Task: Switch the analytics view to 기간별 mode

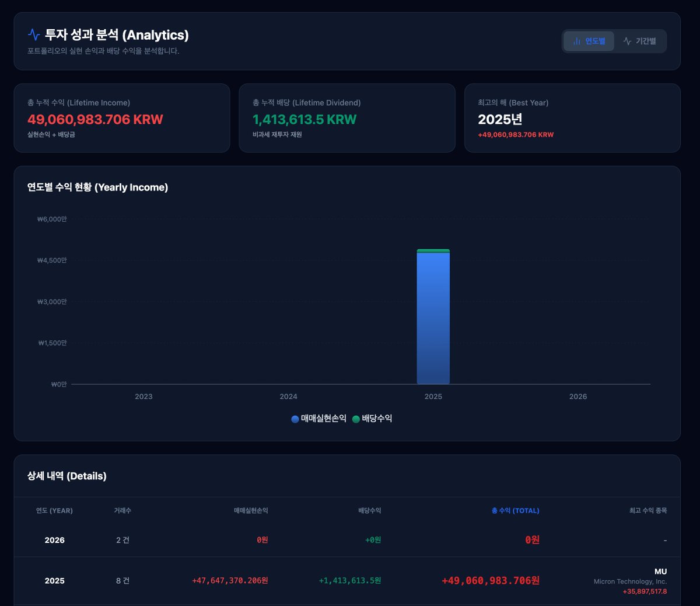Action: [640, 41]
